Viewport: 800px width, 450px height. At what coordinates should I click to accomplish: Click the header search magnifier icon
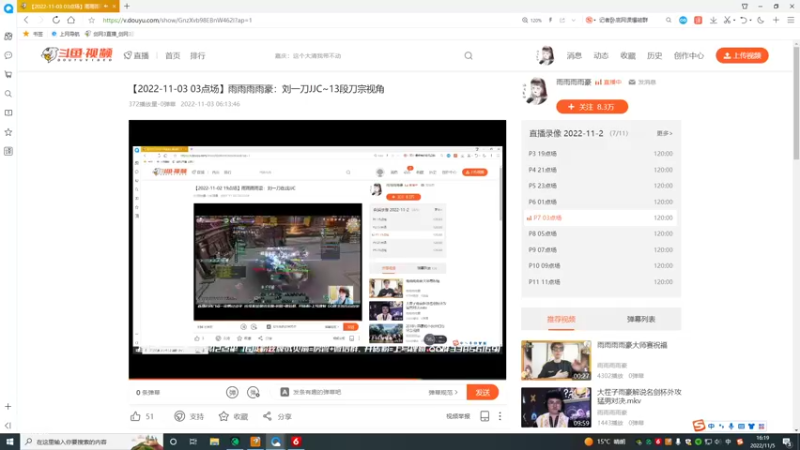coord(468,56)
